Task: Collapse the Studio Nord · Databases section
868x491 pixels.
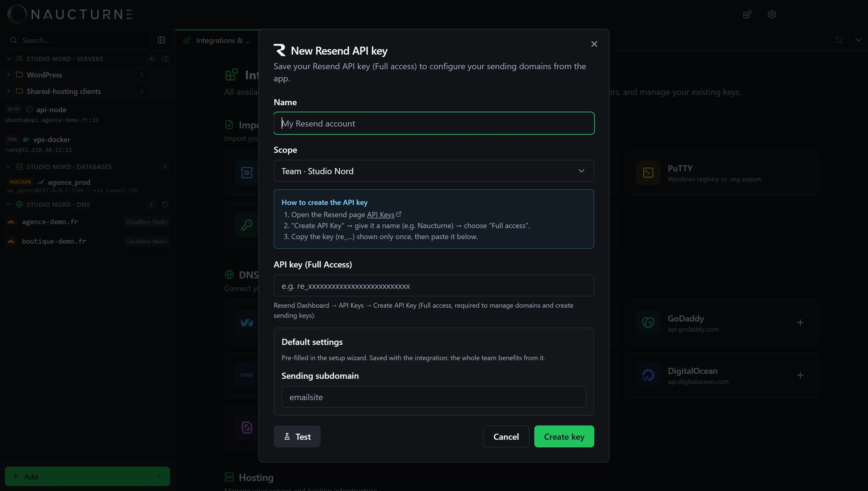Action: click(x=9, y=167)
